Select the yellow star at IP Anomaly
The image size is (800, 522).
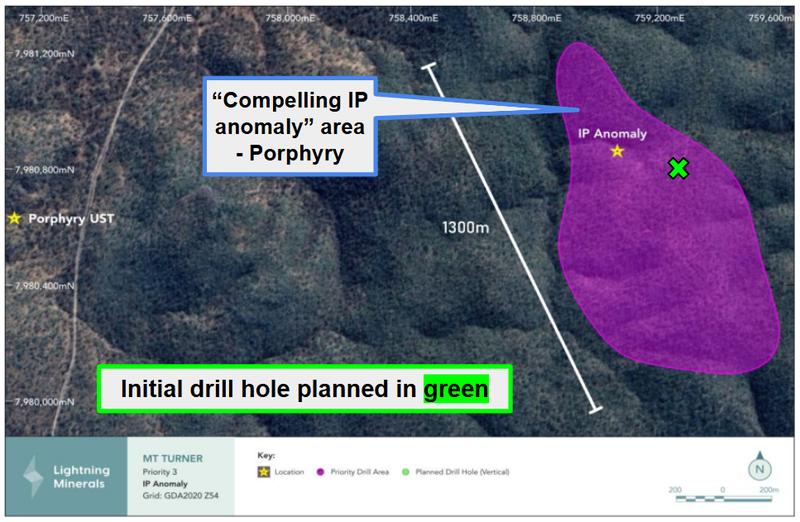pyautogui.click(x=617, y=151)
